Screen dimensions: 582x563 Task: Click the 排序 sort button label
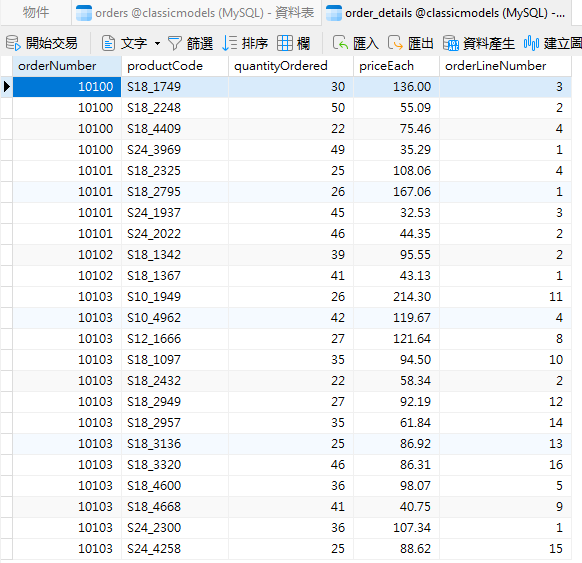[255, 43]
